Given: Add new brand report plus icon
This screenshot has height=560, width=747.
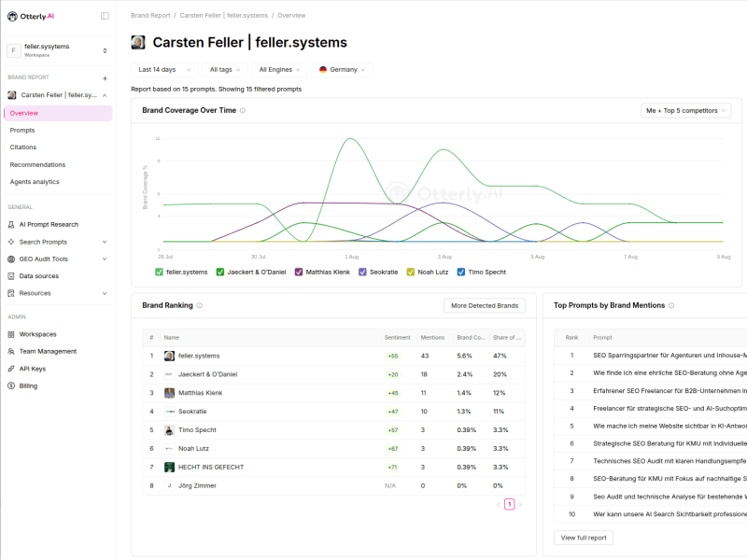Looking at the screenshot, I should click(x=105, y=78).
